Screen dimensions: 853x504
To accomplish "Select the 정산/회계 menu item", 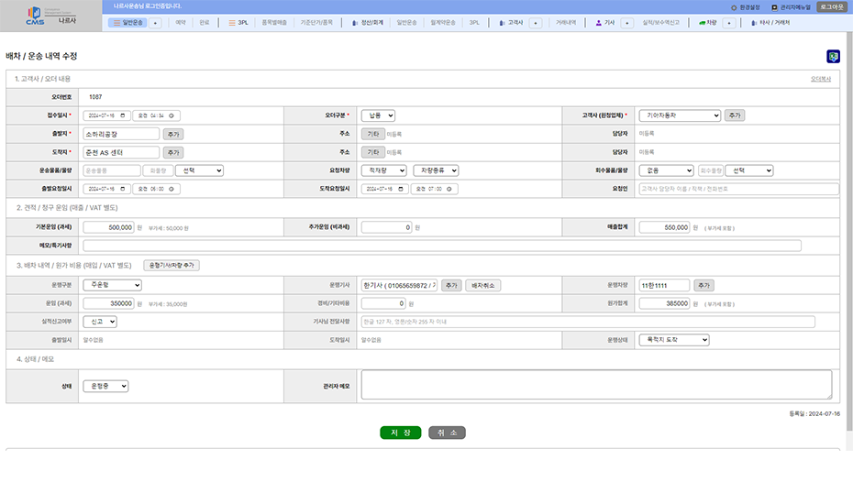I will pos(368,23).
